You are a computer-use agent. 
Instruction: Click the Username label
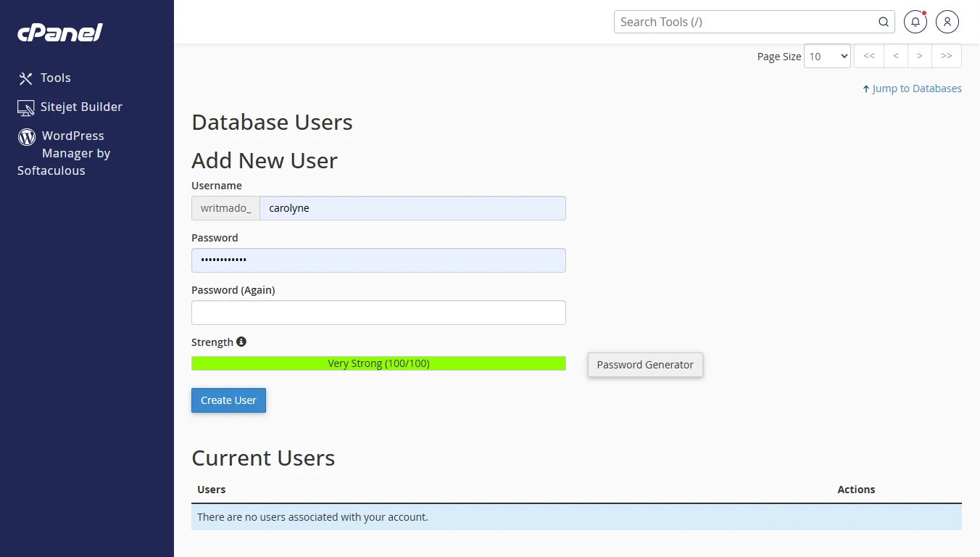pos(217,186)
